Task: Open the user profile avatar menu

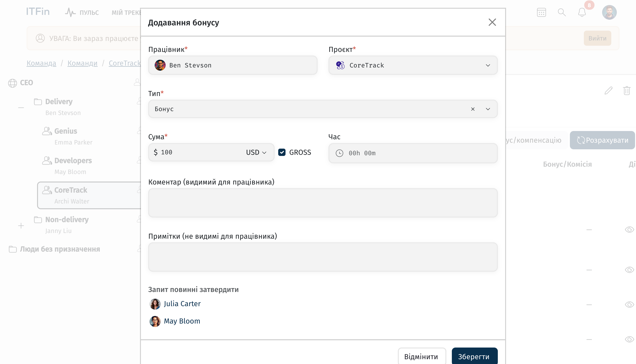Action: [609, 12]
